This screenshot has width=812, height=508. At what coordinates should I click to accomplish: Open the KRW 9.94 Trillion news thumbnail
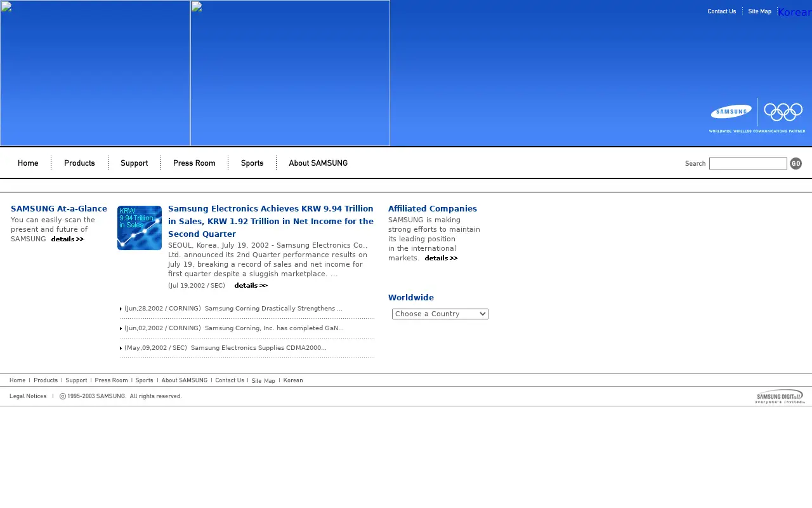(140, 228)
